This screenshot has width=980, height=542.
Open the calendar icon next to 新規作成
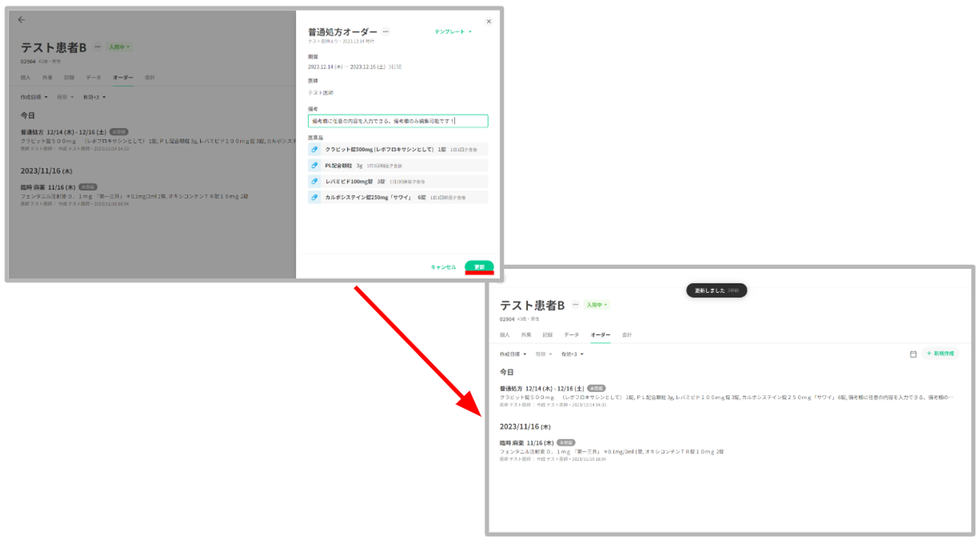point(913,354)
